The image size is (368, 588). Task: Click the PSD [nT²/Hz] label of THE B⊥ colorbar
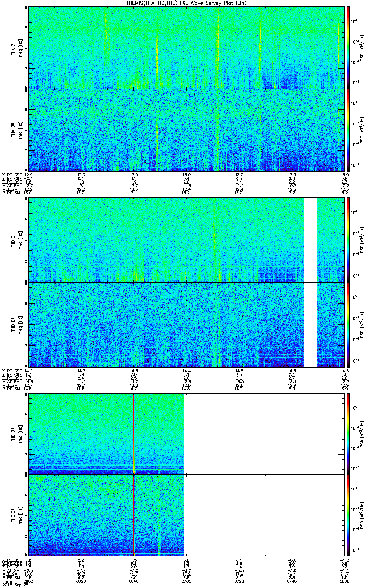(x=362, y=434)
